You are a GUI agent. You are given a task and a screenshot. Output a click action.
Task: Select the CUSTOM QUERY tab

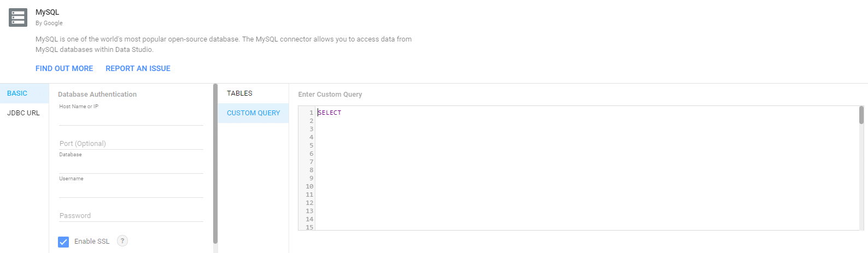[x=253, y=113]
